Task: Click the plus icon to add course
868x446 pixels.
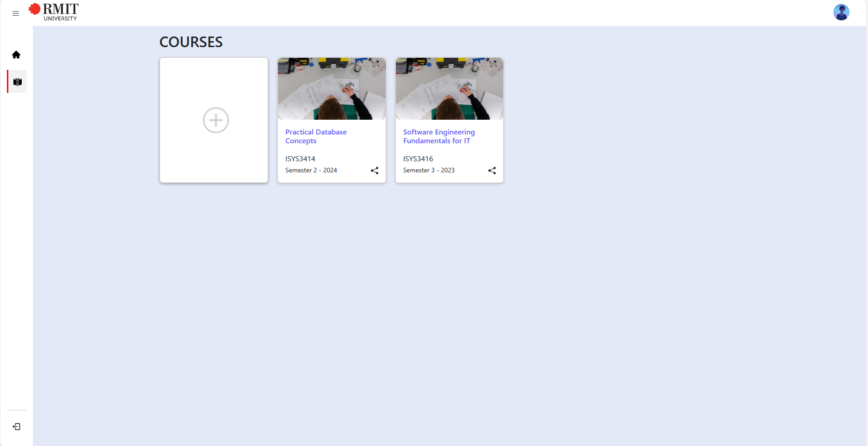Action: coord(216,120)
